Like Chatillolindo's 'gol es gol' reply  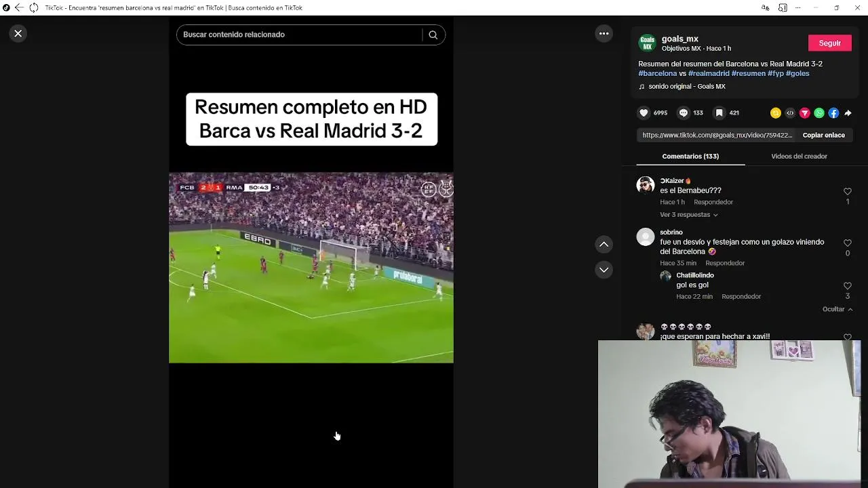click(x=847, y=286)
